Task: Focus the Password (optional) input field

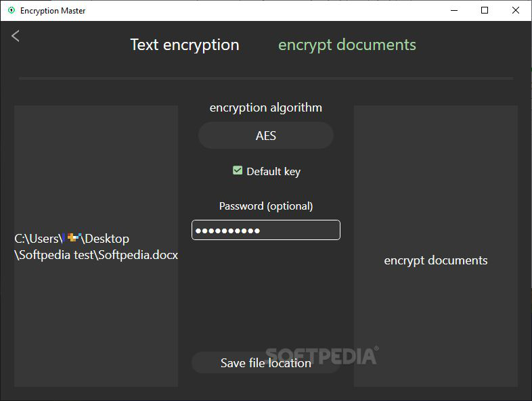Action: point(265,230)
